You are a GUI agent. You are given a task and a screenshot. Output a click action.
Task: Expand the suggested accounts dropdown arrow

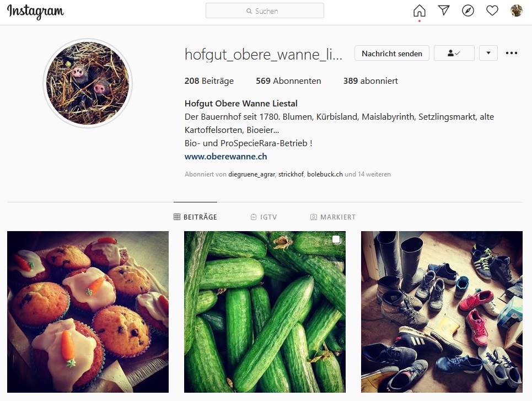[488, 53]
